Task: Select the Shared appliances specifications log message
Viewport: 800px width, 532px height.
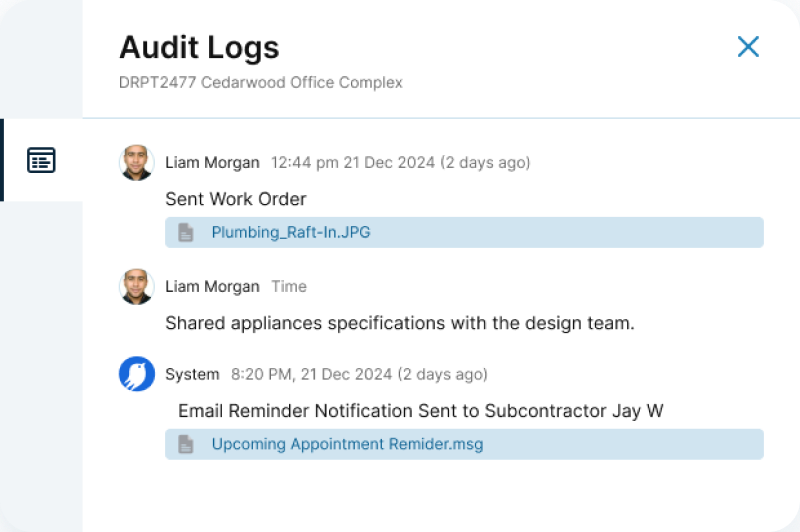Action: pos(400,323)
